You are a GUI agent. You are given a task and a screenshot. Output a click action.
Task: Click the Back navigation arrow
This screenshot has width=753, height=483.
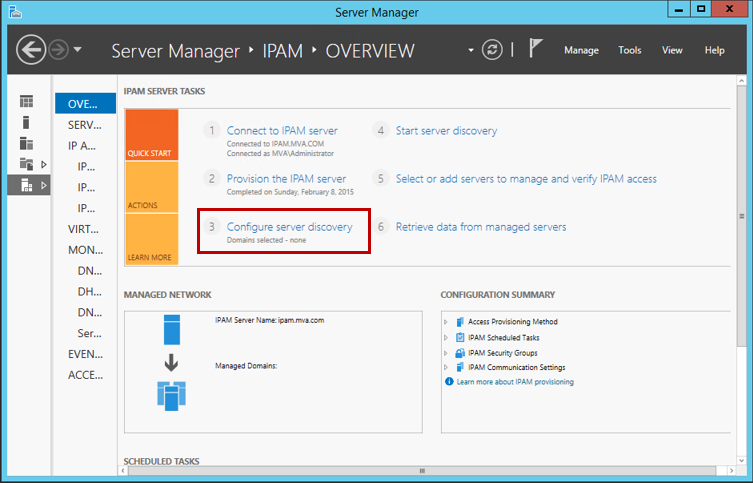pyautogui.click(x=31, y=50)
